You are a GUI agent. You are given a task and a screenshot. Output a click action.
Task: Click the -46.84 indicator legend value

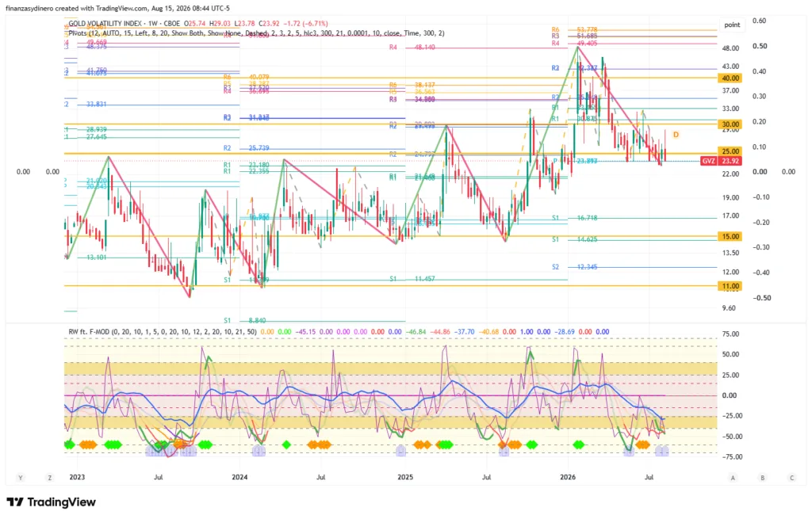[x=416, y=332]
